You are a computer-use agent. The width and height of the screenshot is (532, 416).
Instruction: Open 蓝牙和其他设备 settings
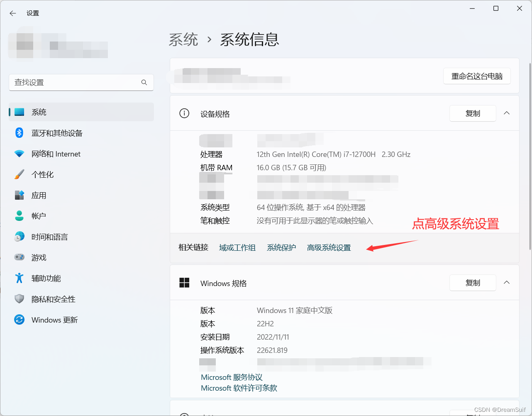81,133
